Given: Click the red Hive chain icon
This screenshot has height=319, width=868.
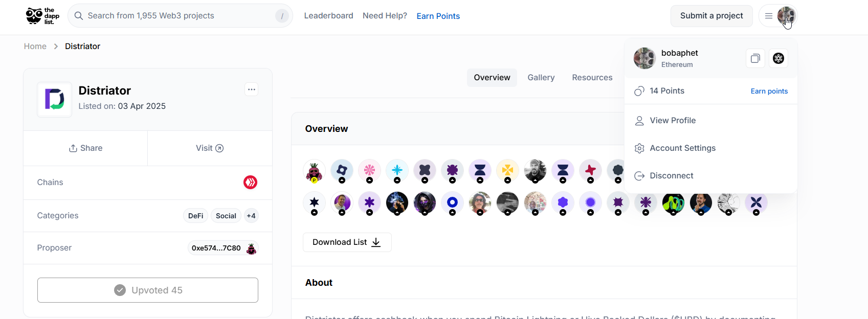Looking at the screenshot, I should (x=250, y=183).
